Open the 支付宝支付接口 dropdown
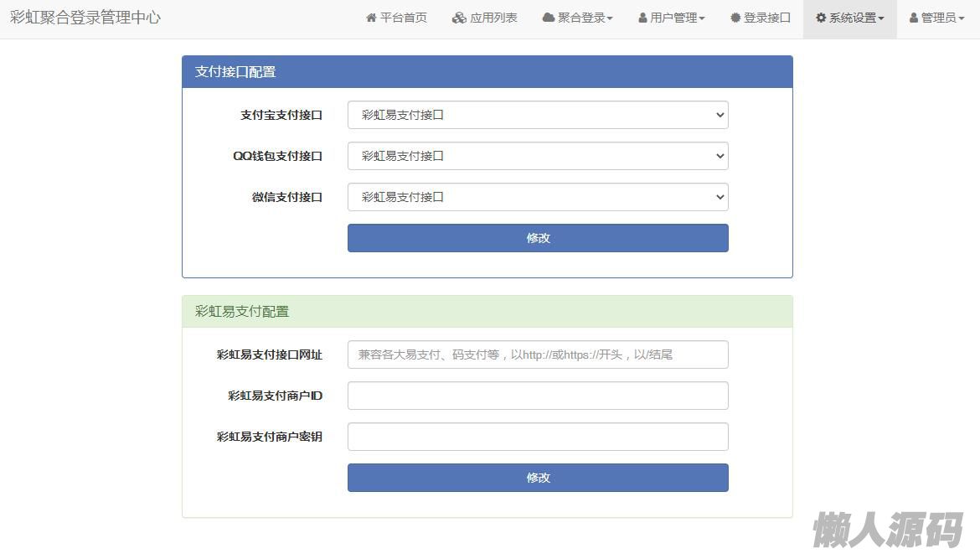This screenshot has width=980, height=559. [538, 115]
